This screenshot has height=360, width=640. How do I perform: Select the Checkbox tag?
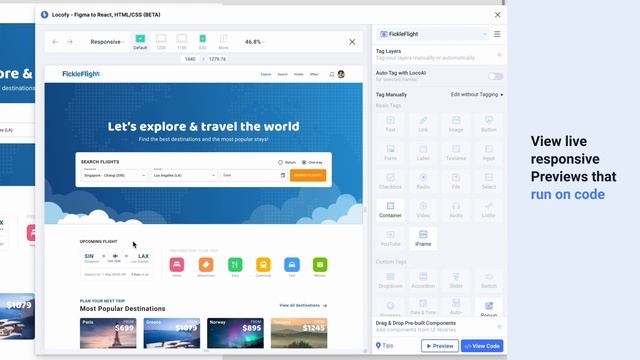pyautogui.click(x=390, y=181)
